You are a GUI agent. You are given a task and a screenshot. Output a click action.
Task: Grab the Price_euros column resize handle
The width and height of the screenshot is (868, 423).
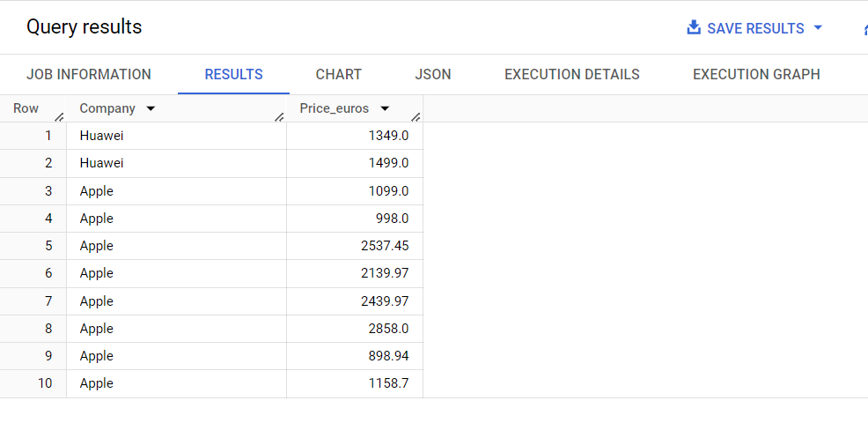click(x=416, y=117)
